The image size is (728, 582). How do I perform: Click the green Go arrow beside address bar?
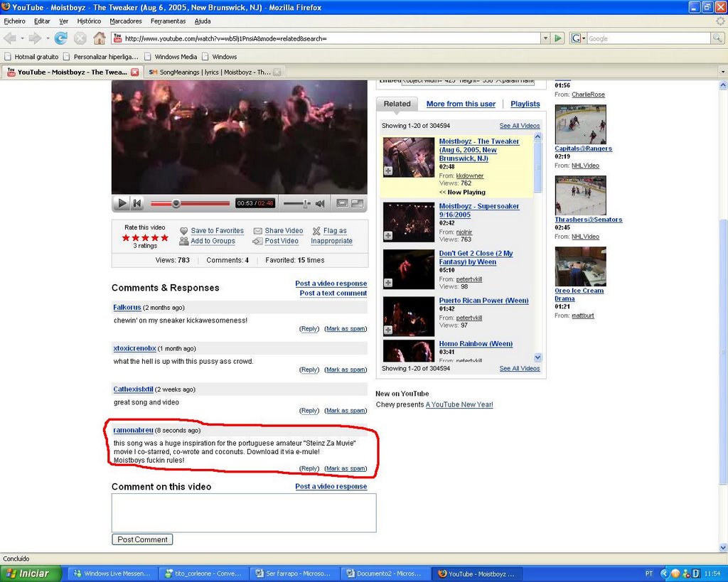pos(558,38)
